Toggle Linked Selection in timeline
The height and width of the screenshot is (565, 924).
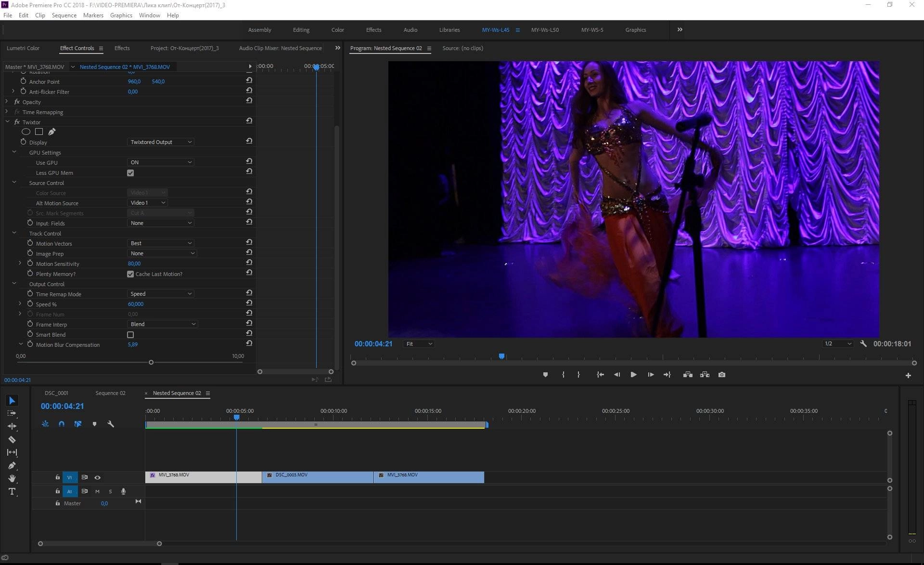[77, 424]
